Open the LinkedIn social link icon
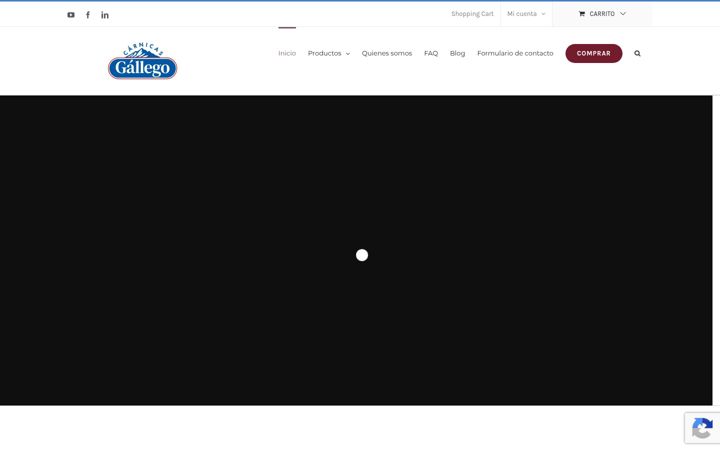 pyautogui.click(x=105, y=15)
